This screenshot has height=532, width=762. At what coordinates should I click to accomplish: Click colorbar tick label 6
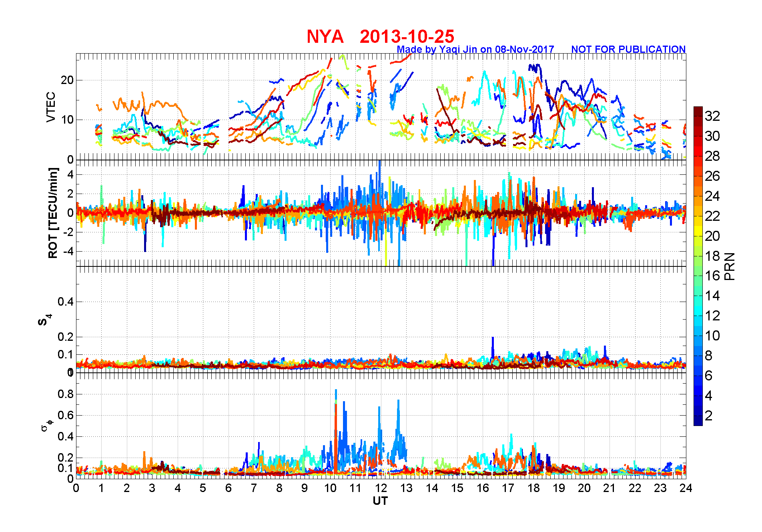coord(709,376)
